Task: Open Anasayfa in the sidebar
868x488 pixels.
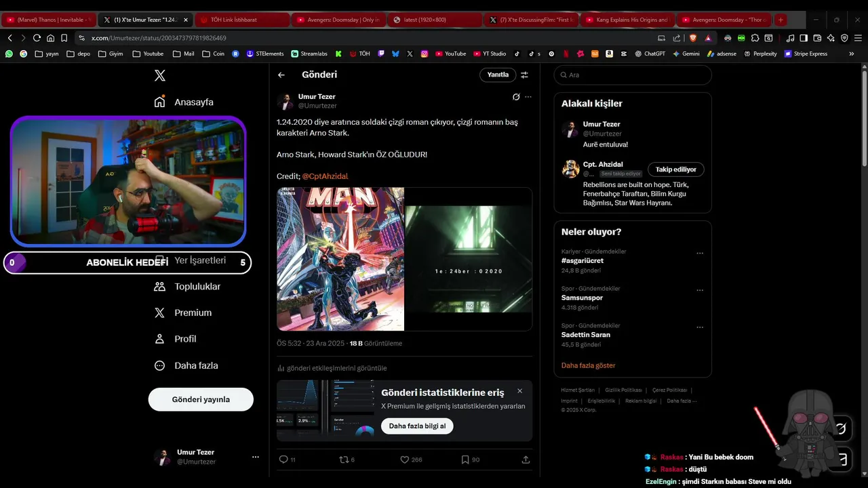Action: click(x=184, y=102)
